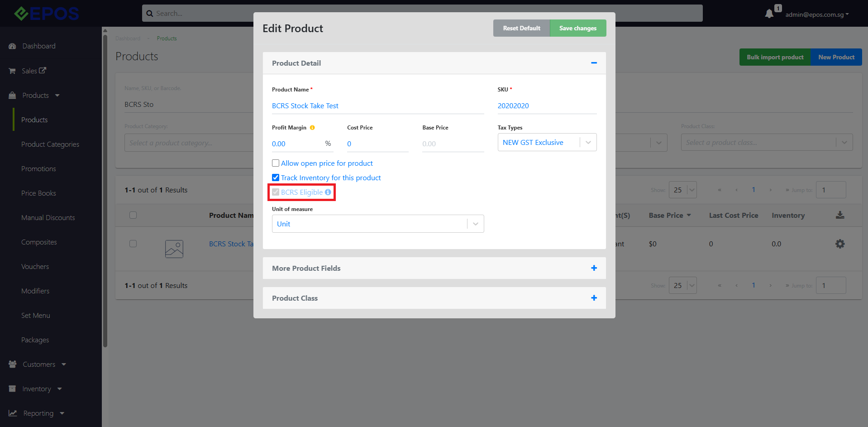The width and height of the screenshot is (868, 427).
Task: Sort by Inventory column header
Action: (788, 216)
